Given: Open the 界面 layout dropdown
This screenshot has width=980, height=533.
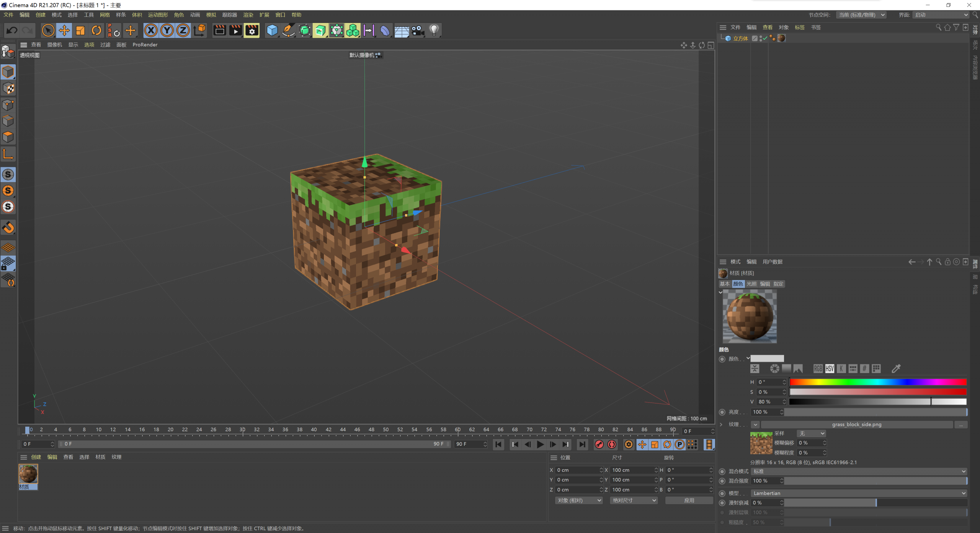Looking at the screenshot, I should (941, 15).
